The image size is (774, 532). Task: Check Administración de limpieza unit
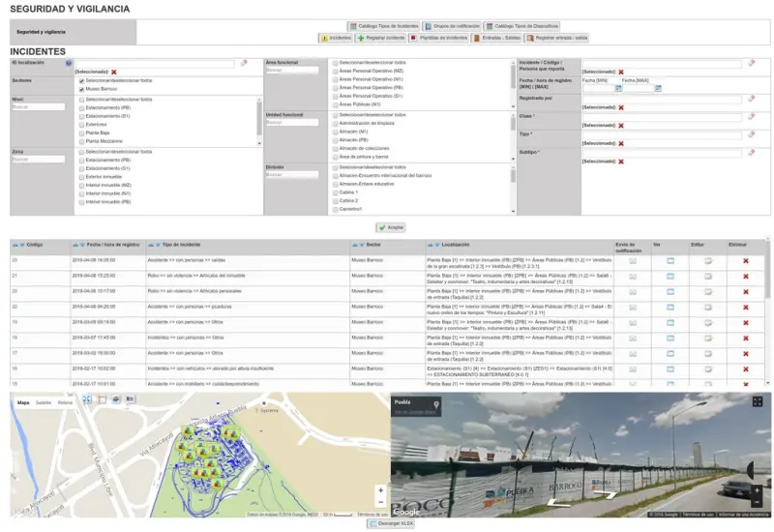coord(336,124)
